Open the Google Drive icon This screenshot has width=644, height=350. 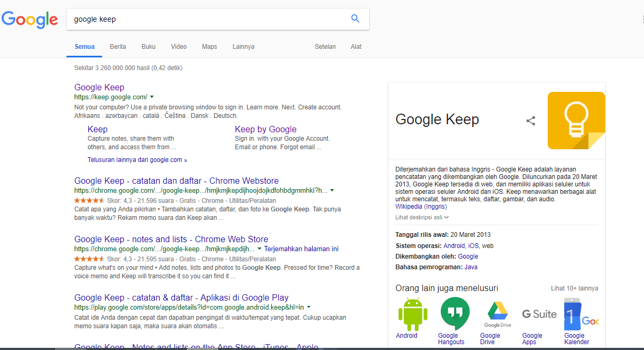click(497, 314)
